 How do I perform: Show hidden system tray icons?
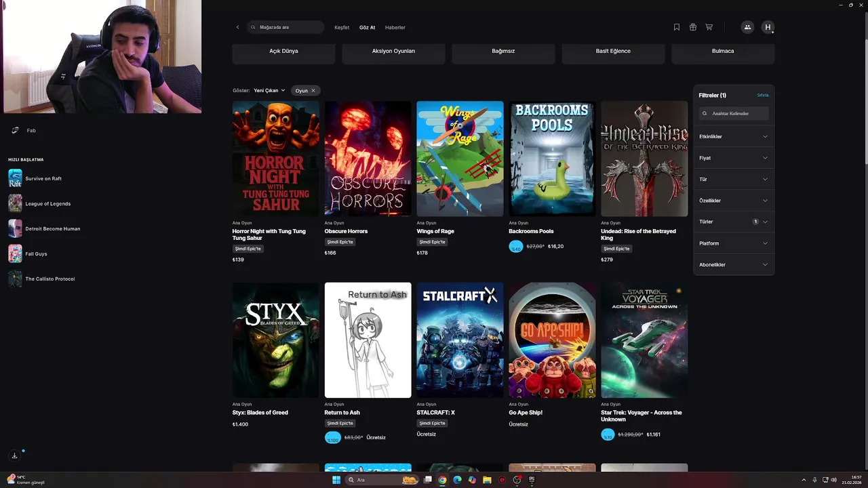coord(805,480)
